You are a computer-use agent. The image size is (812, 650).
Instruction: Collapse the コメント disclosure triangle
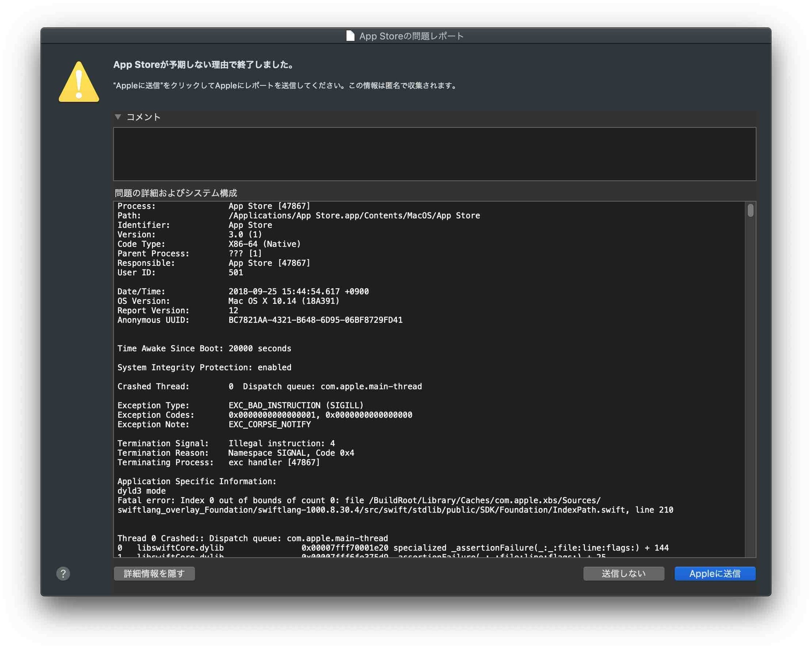coord(118,117)
